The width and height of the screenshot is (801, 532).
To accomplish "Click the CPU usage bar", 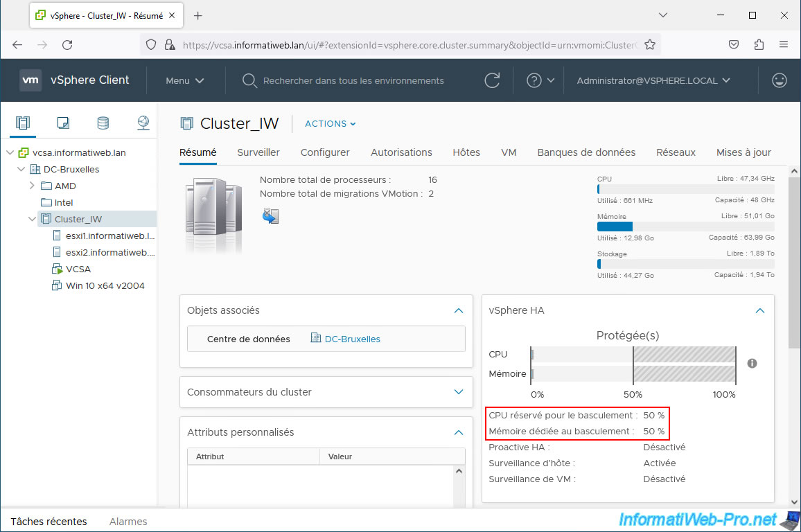I will (685, 189).
